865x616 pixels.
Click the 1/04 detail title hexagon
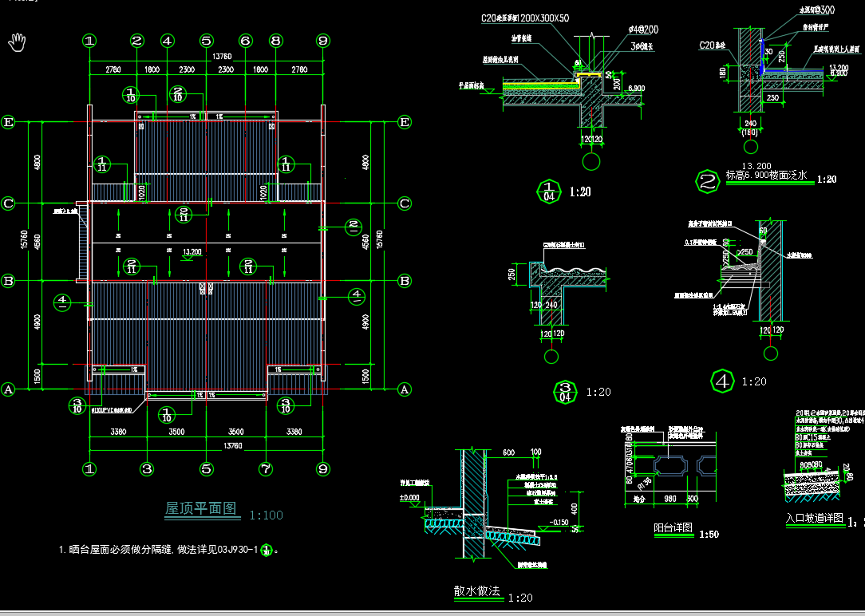click(x=549, y=192)
